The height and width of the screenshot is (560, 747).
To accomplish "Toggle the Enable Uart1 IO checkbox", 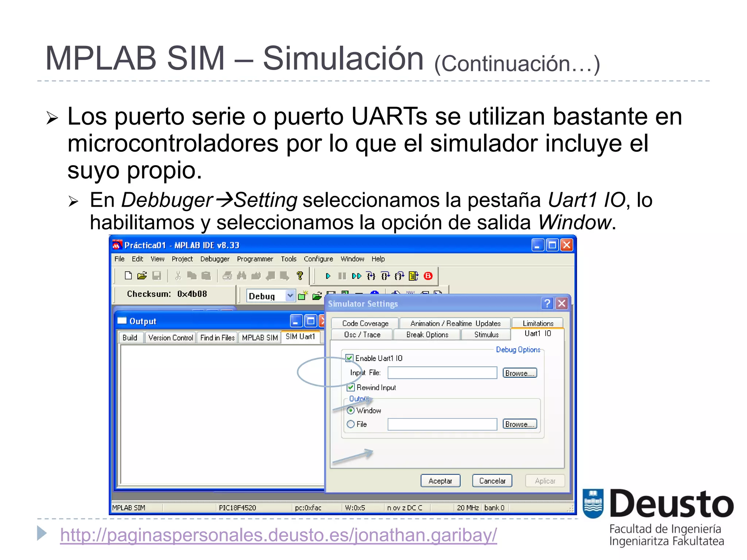I will point(349,358).
